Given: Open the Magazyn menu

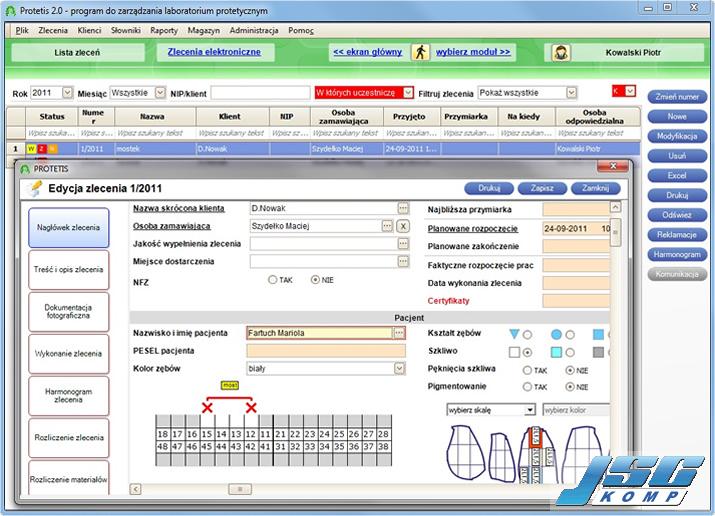Looking at the screenshot, I should [x=203, y=31].
